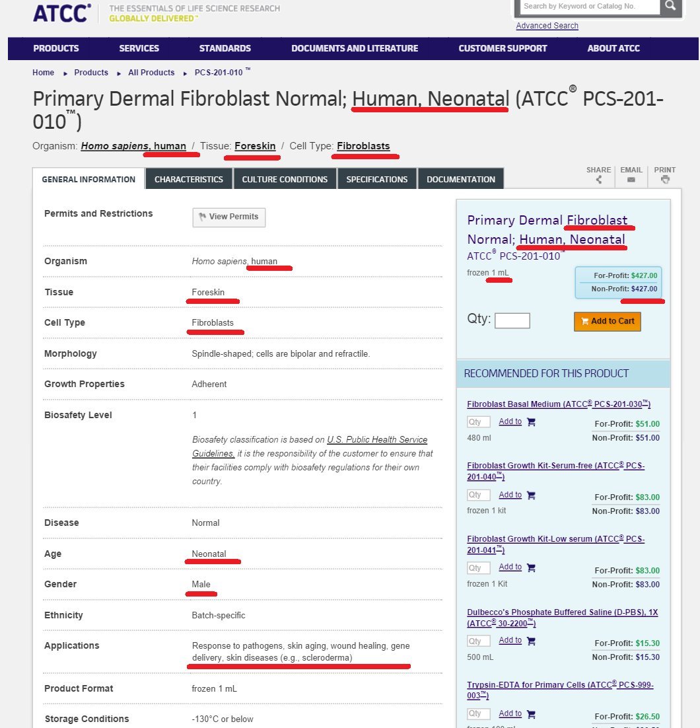This screenshot has height=728, width=700.
Task: Click RECOMMENDED FOR THIS PRODUCT heading
Action: (x=546, y=374)
